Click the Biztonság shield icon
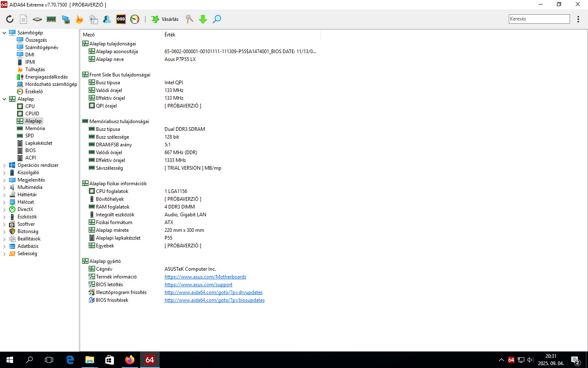Viewport: 588px width, 368px height. click(12, 231)
